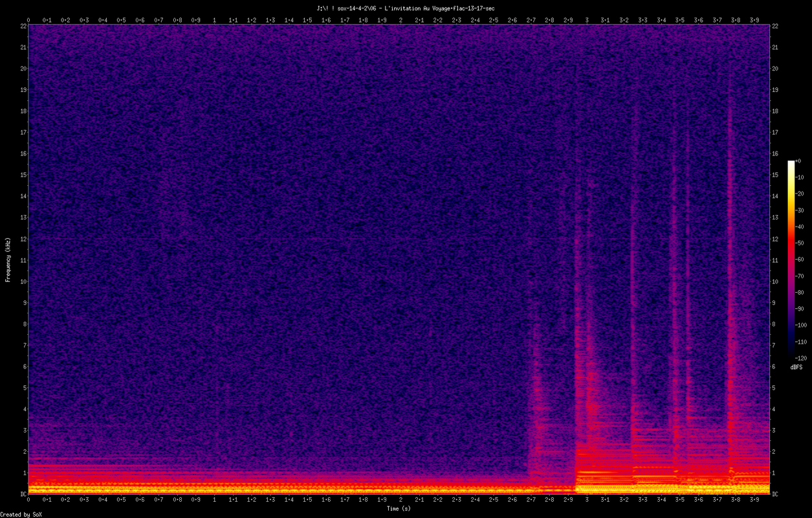Viewport: 812px width, 518px height.
Task: Click "18" on the left frequency axis
Action: click(22, 111)
